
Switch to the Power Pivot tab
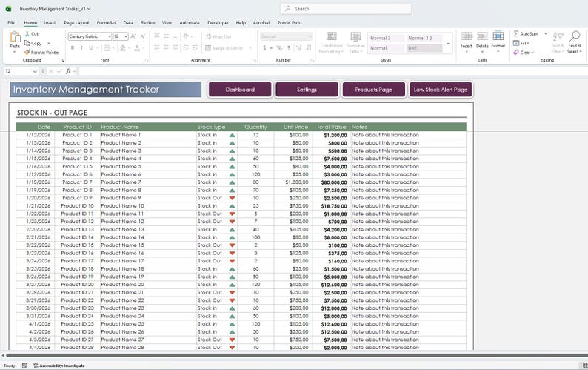click(290, 22)
